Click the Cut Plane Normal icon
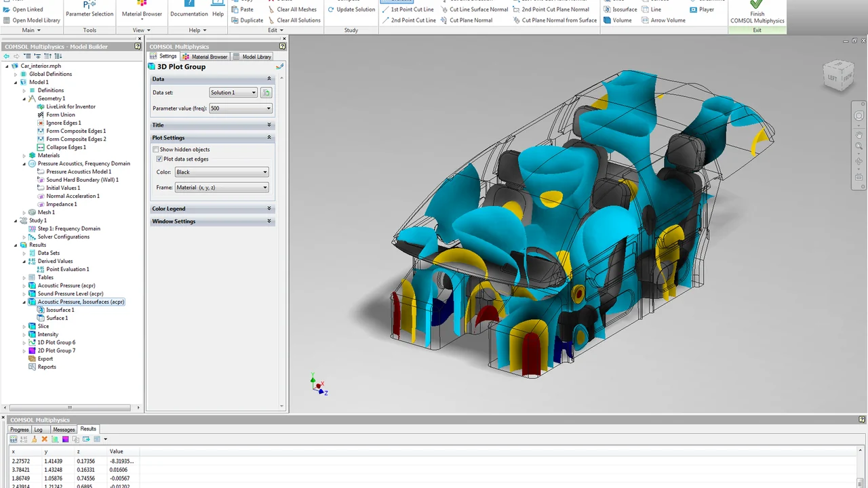 [443, 20]
